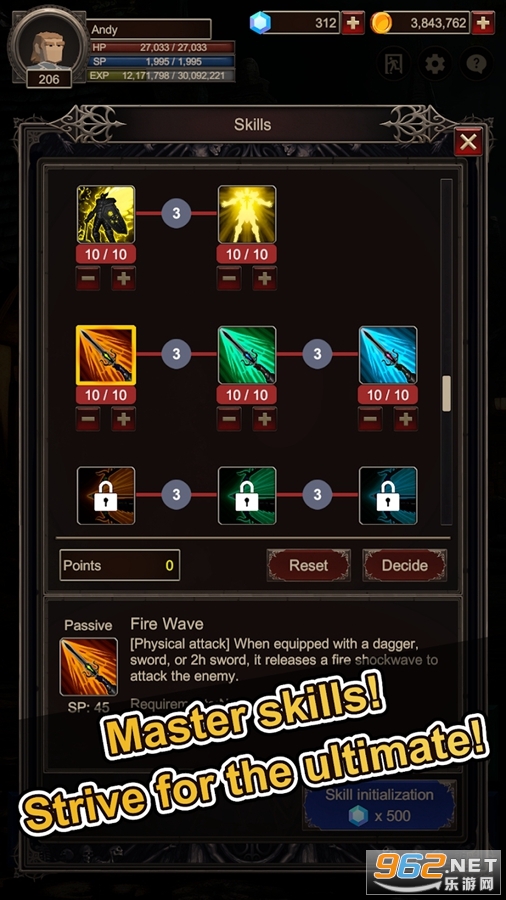Open the settings gear icon
The height and width of the screenshot is (900, 506).
click(x=435, y=64)
